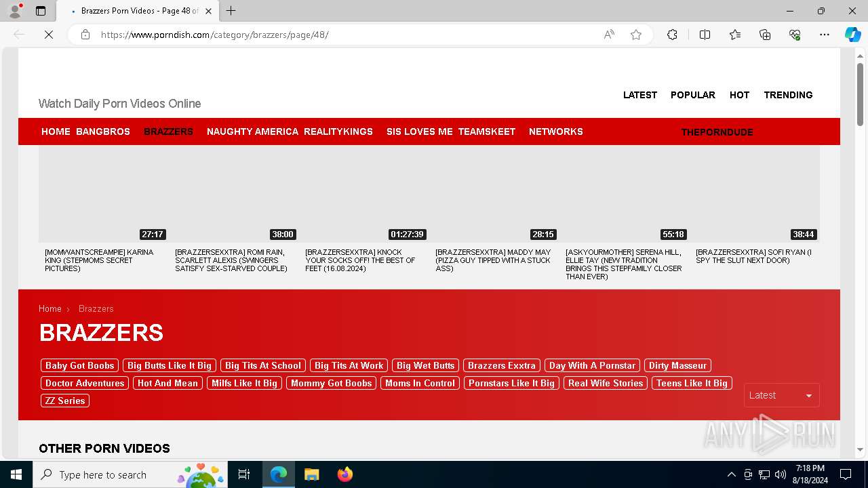Open a new tab with plus icon
This screenshot has width=868, height=488.
[x=231, y=11]
